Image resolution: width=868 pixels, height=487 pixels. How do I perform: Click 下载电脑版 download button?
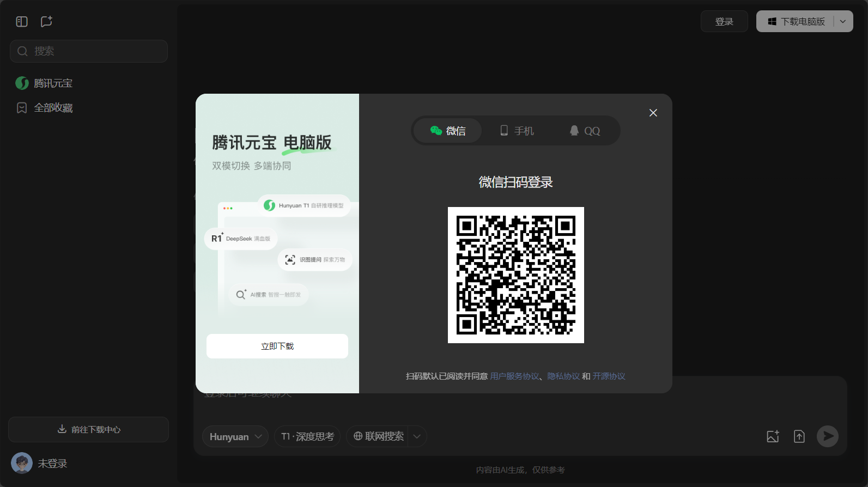tap(796, 22)
